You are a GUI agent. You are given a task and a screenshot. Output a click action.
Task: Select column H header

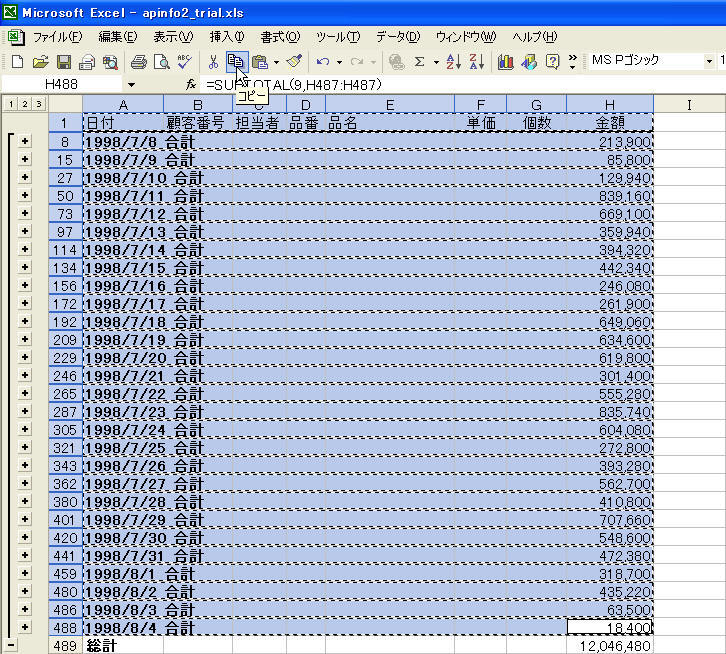(609, 104)
